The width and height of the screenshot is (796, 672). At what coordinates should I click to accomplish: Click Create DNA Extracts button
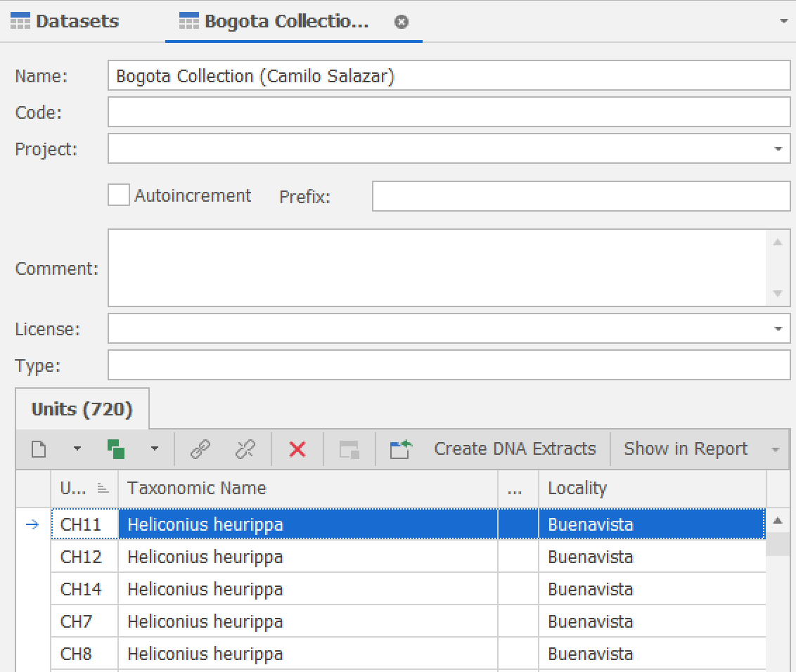click(515, 448)
